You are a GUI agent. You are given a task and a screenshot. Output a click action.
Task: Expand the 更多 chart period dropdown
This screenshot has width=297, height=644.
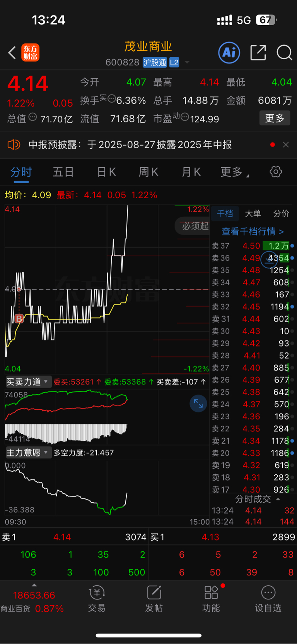[x=235, y=172]
